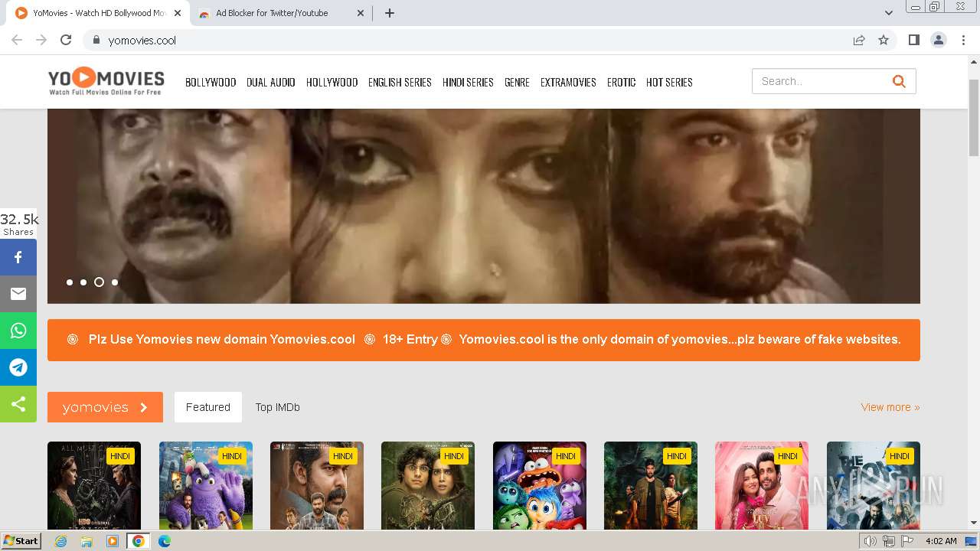Click the site padlock icon
The height and width of the screenshot is (551, 980).
coord(96,40)
